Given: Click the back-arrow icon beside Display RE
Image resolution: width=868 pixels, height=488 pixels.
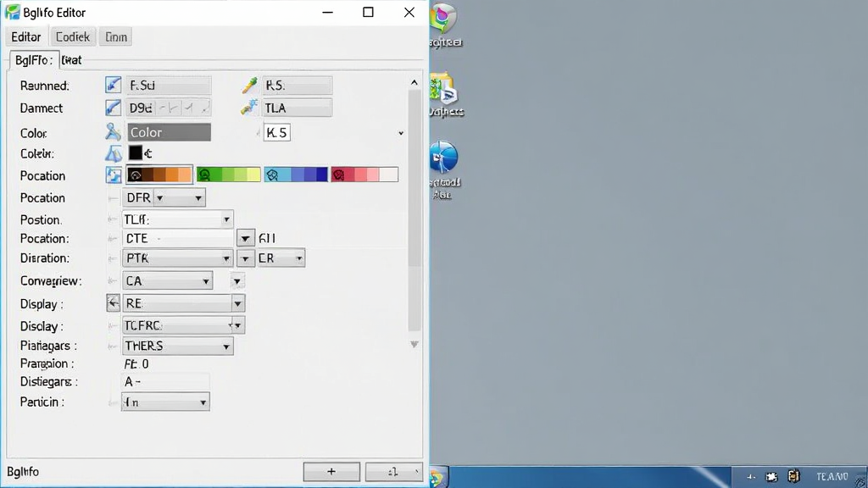Looking at the screenshot, I should click(x=113, y=303).
